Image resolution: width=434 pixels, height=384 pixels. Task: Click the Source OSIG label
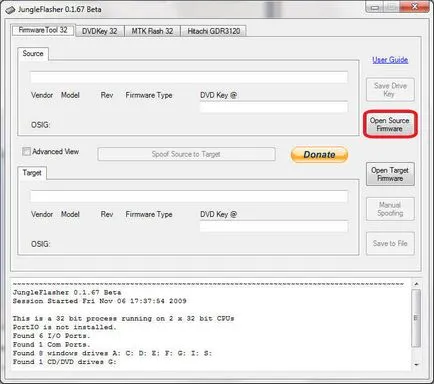40,125
